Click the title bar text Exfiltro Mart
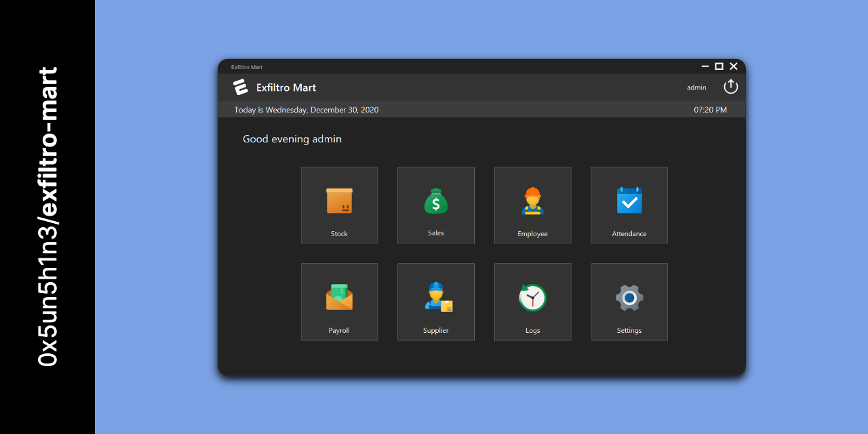Viewport: 868px width, 434px height. coord(247,67)
